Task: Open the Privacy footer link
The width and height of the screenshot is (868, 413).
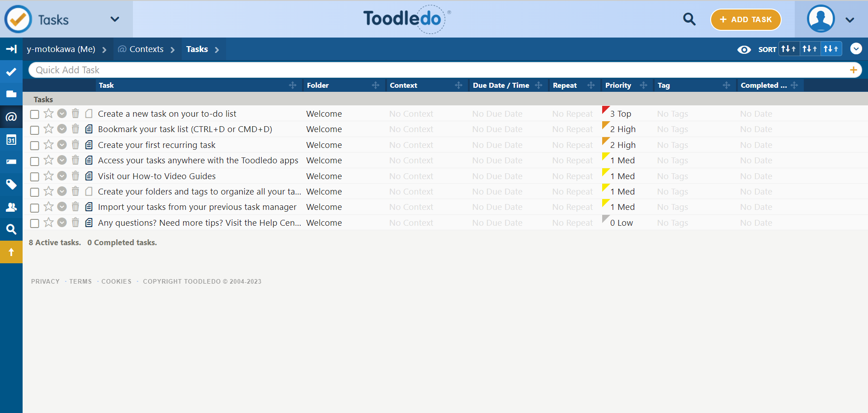Action: click(45, 281)
